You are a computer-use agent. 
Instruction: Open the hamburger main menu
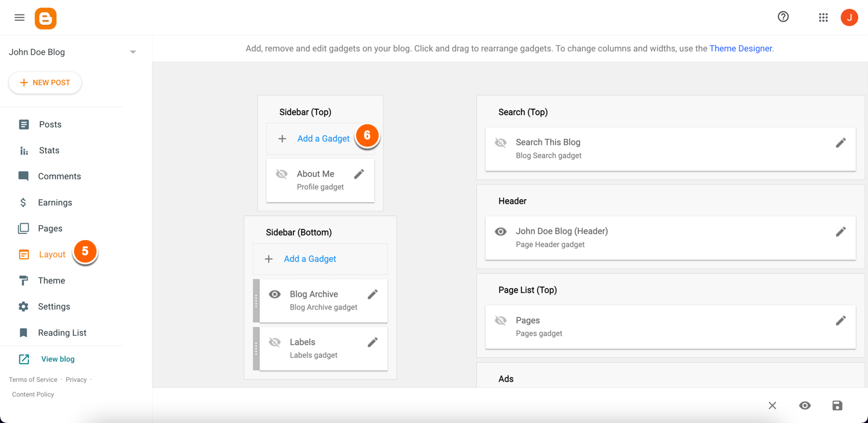[x=19, y=18]
